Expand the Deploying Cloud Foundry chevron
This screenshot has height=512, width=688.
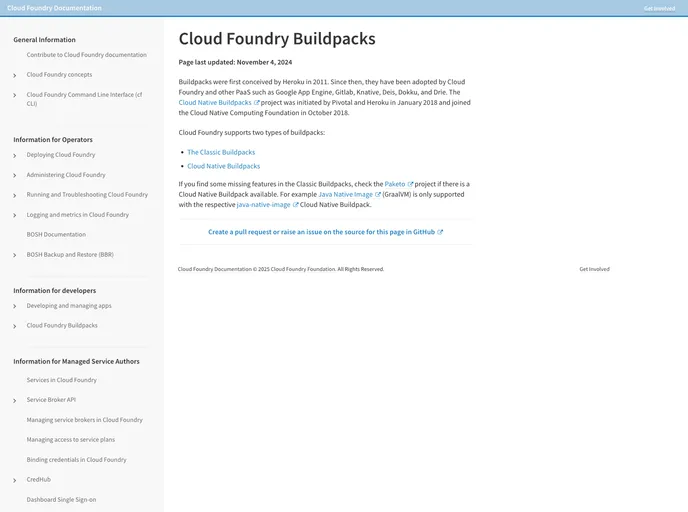pyautogui.click(x=14, y=155)
